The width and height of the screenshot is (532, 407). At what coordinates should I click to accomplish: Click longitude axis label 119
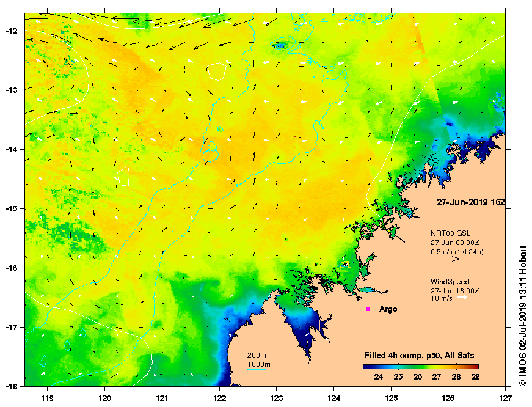click(47, 398)
